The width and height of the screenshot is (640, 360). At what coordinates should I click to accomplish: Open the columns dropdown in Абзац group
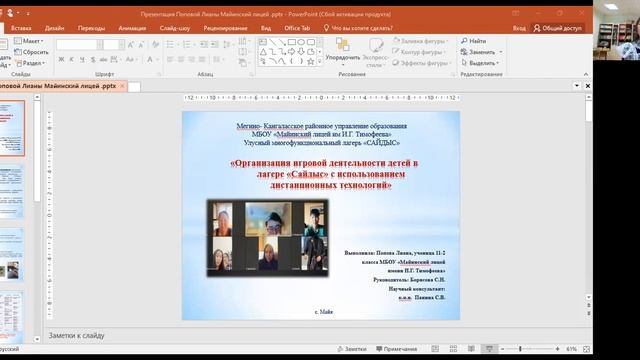coord(218,60)
